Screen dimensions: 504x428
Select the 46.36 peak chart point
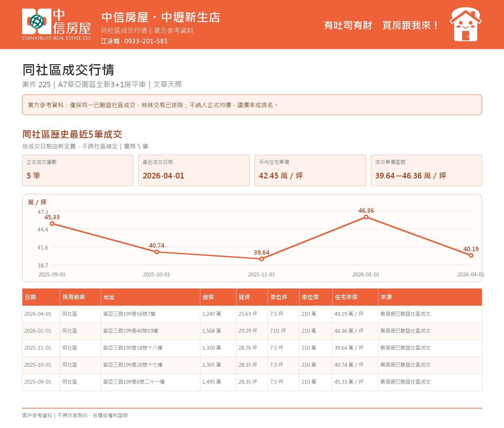(x=366, y=217)
